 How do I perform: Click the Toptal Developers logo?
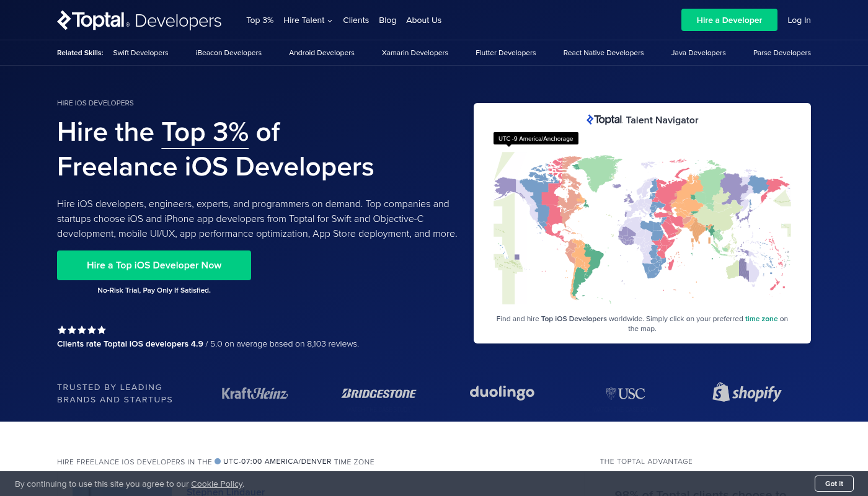(139, 20)
